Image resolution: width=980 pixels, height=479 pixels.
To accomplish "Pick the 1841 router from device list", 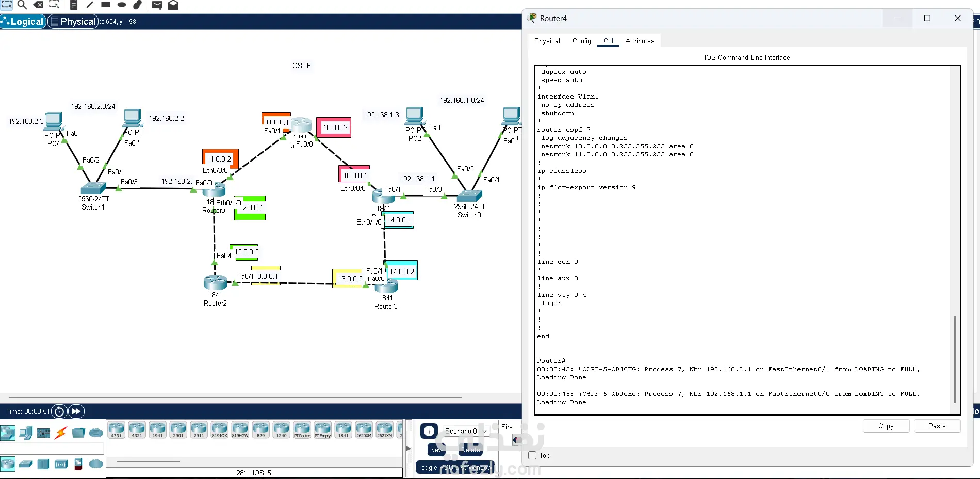I will [x=343, y=430].
